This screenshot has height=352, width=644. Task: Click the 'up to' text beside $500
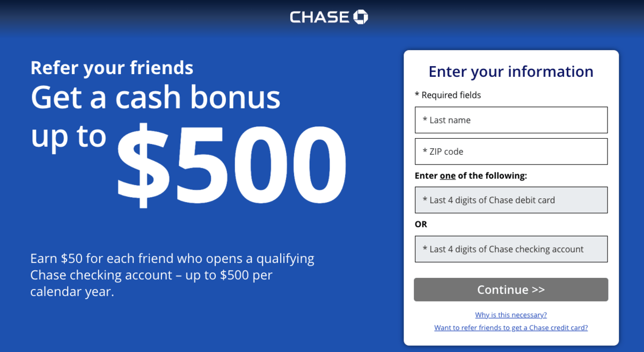click(68, 137)
